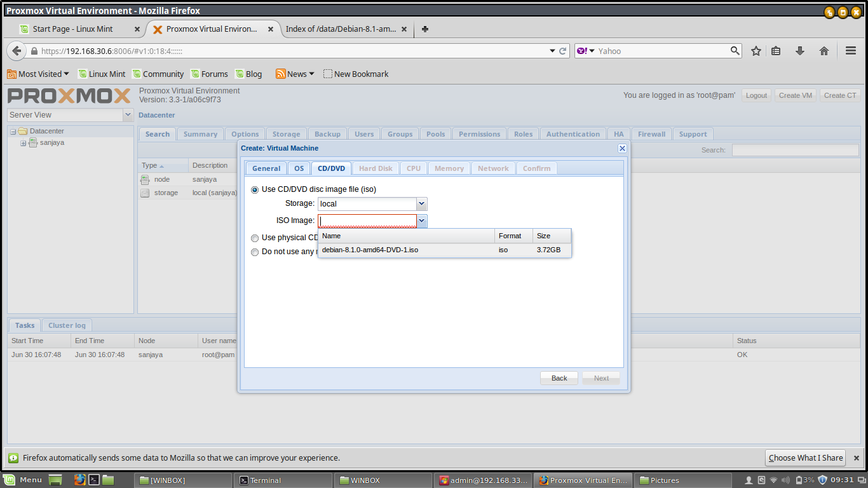Switch to the General wizard tab

click(266, 168)
